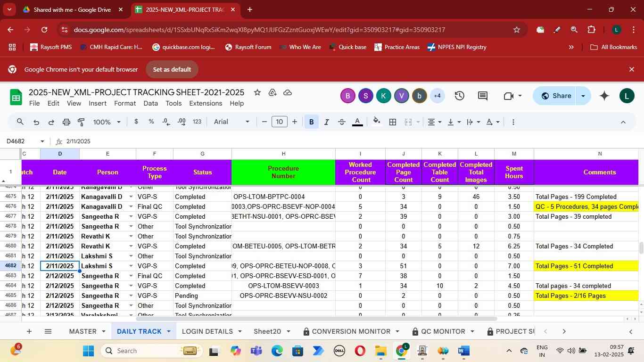
Task: Click the undo arrow icon
Action: coord(36,122)
